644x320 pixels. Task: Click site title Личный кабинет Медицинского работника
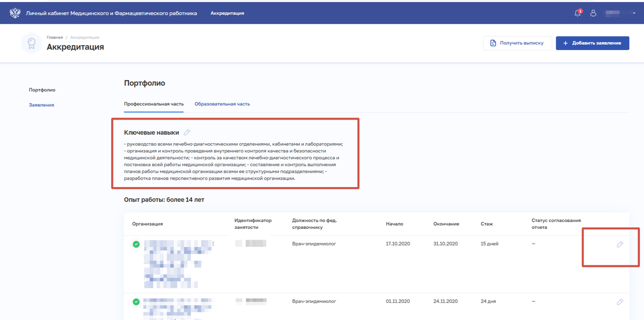(112, 13)
